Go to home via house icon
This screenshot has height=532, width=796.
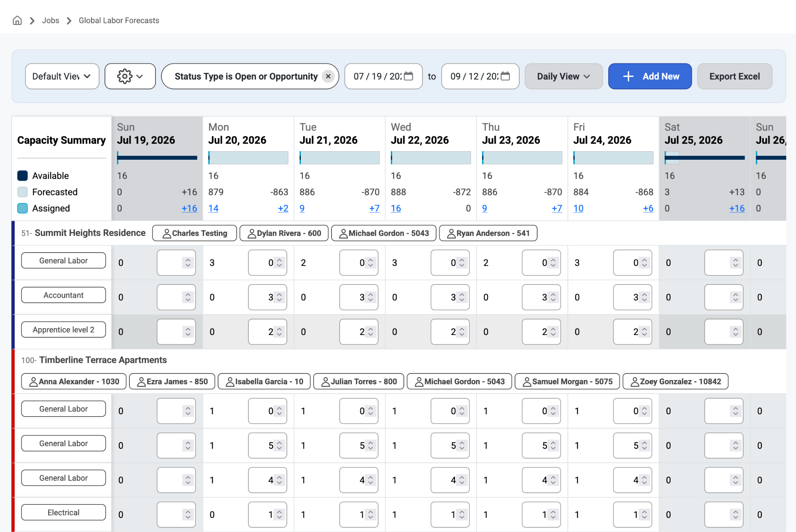tap(17, 20)
